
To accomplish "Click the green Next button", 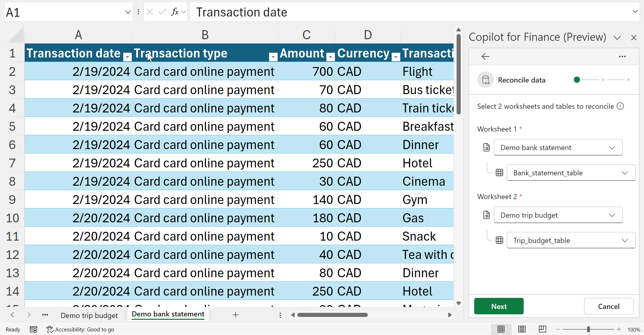I will pyautogui.click(x=499, y=306).
